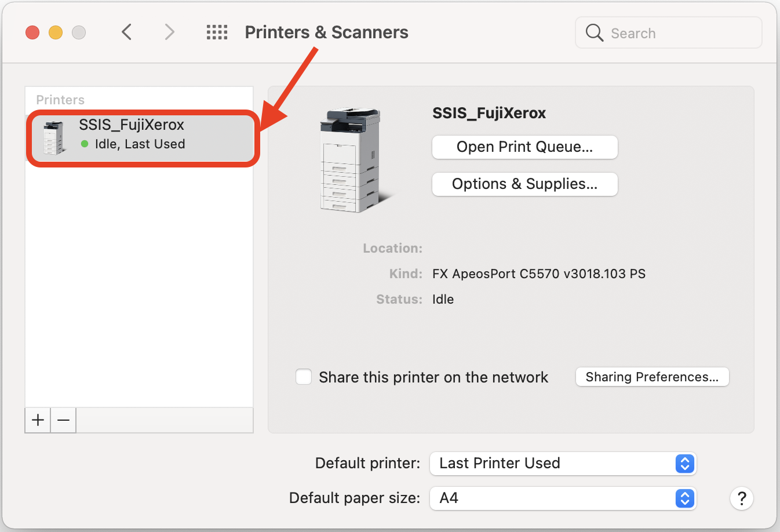Click the red close window button

click(32, 32)
